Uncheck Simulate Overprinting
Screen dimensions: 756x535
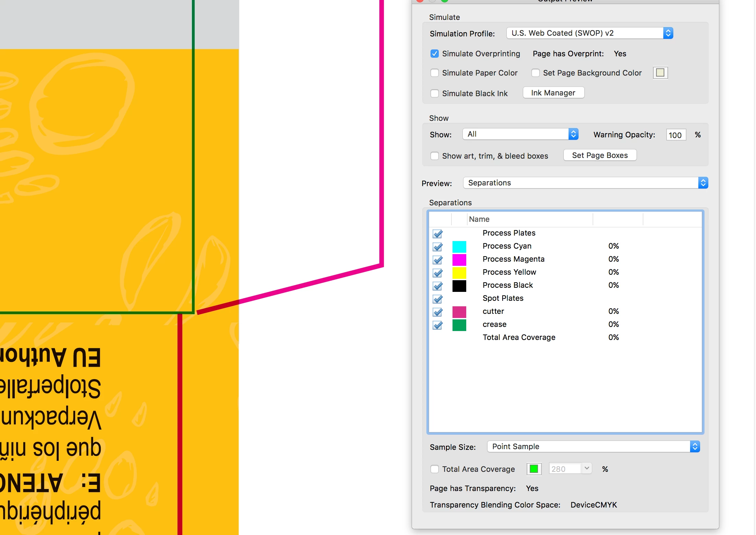click(x=435, y=54)
